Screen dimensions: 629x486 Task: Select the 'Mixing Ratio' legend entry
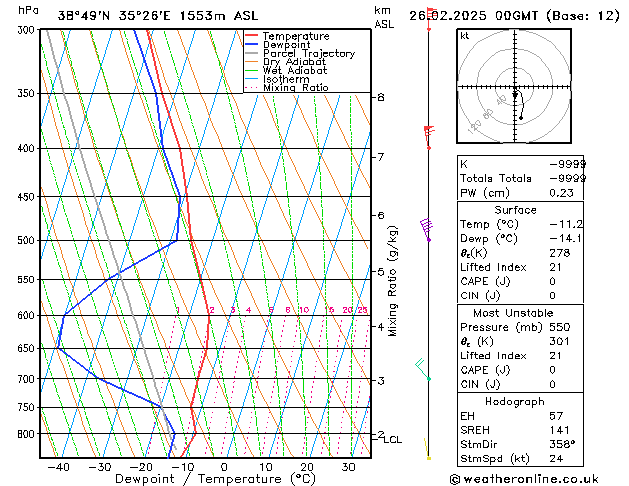point(296,87)
